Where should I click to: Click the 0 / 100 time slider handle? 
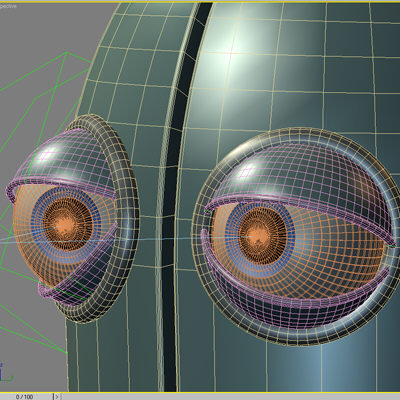pos(25,397)
